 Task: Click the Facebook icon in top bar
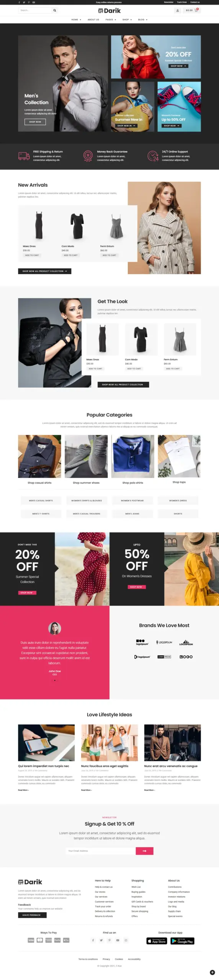(20, 2)
